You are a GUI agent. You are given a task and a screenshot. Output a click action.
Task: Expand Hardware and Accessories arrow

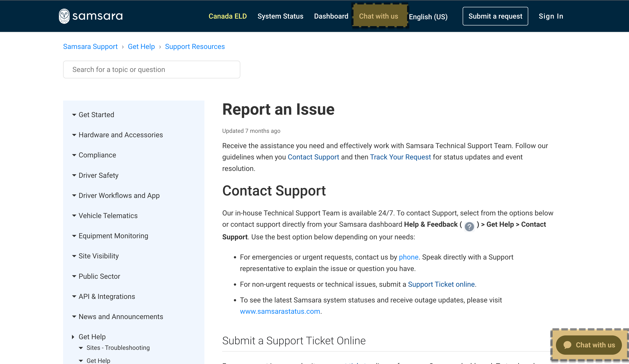pos(74,135)
